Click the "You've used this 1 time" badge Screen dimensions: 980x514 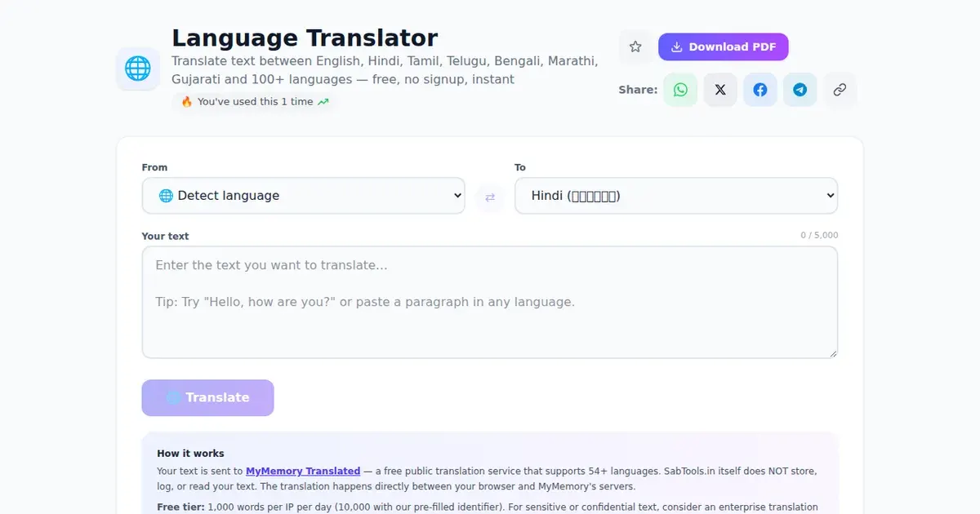pyautogui.click(x=254, y=102)
